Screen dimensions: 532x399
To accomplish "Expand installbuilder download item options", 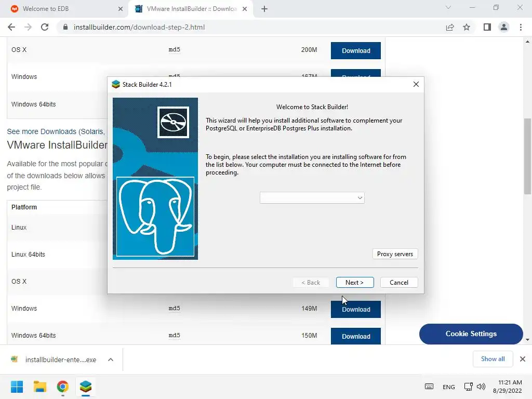I will (x=111, y=360).
